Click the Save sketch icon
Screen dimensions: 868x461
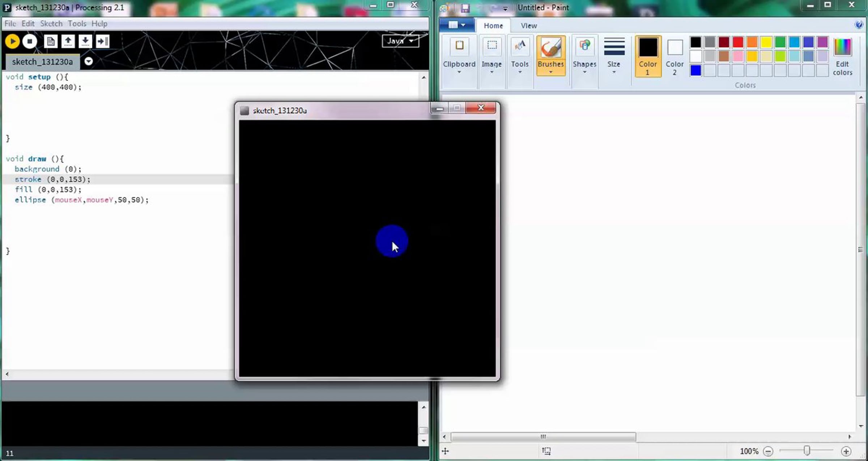85,41
